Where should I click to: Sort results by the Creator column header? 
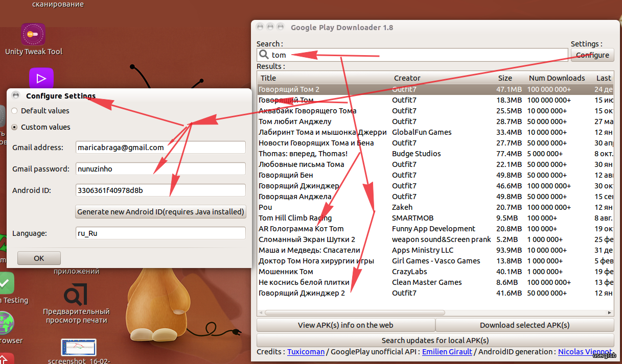444,78
